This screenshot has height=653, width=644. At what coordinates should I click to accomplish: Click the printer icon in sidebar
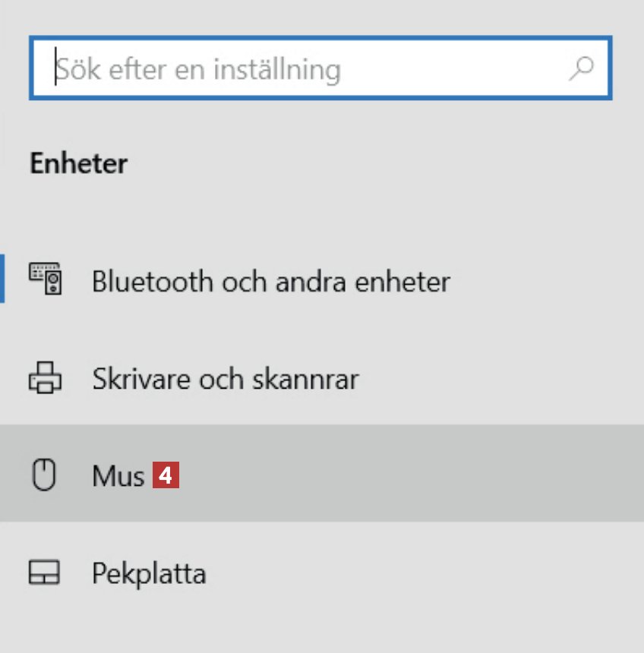tap(45, 377)
